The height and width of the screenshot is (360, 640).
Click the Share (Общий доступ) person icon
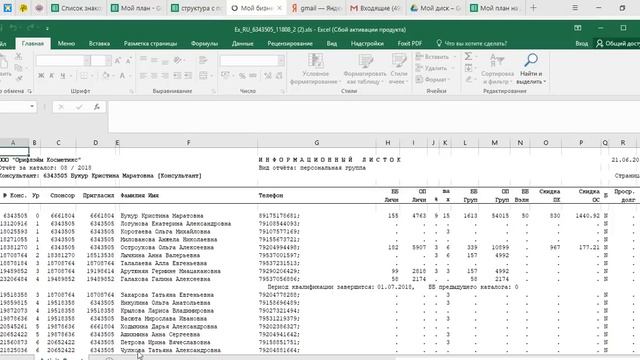[x=600, y=43]
